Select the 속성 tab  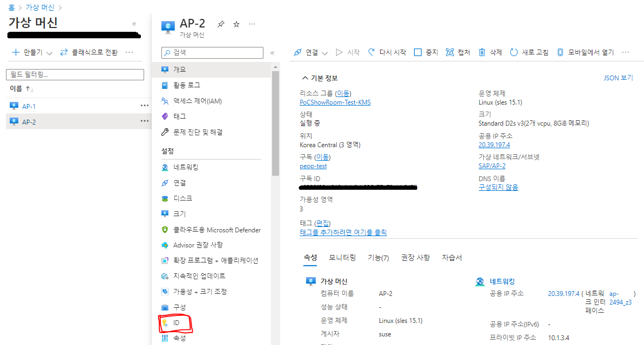coord(310,258)
